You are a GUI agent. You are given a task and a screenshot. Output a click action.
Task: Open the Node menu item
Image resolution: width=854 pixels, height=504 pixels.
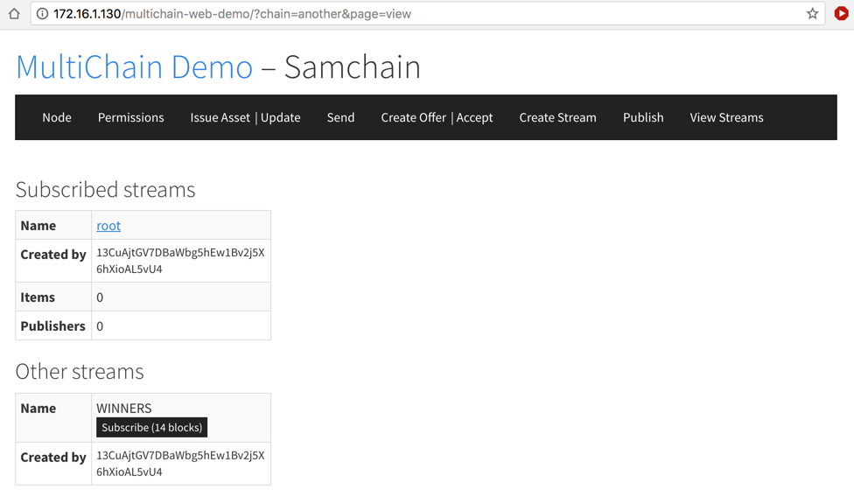[57, 118]
